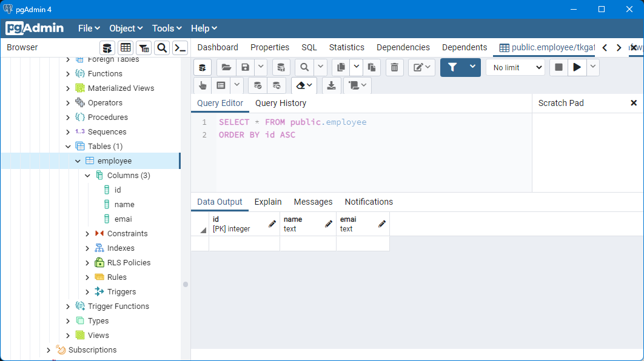Open the Explain options dropdown arrow
The height and width of the screenshot is (361, 644).
tap(236, 85)
